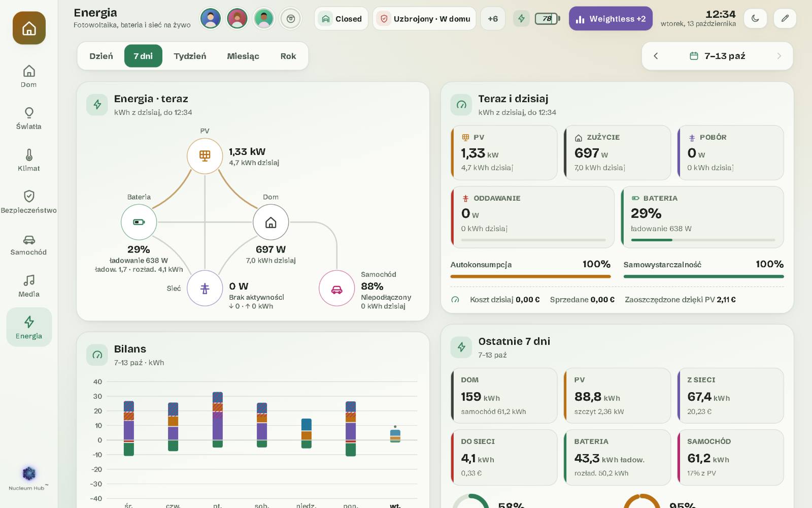812x508 pixels.
Task: Open the 7–13 paź date picker
Action: [718, 56]
